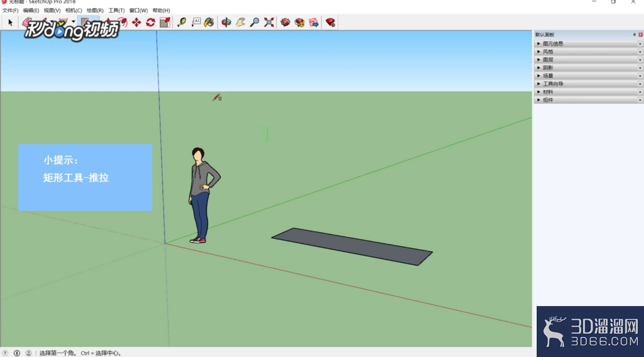Close the 图元信息 panel row

[640, 43]
